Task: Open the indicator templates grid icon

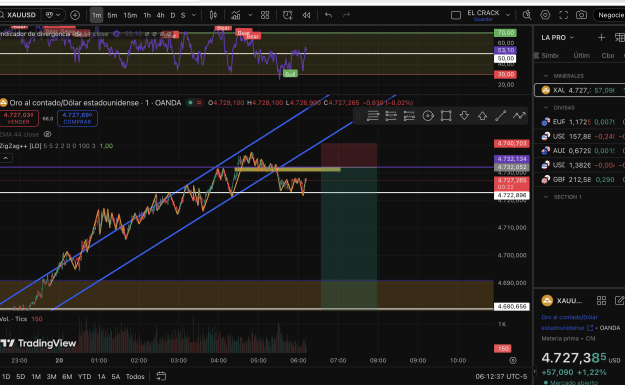Action: [265, 15]
